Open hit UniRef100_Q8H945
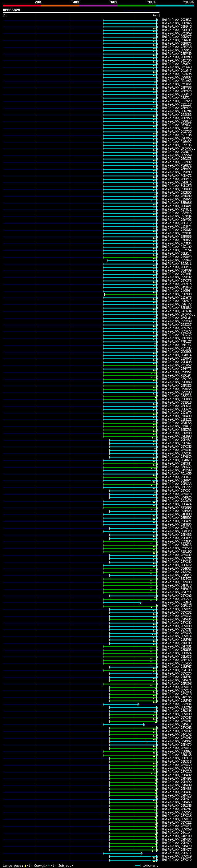197x868 pixels. click(176, 26)
